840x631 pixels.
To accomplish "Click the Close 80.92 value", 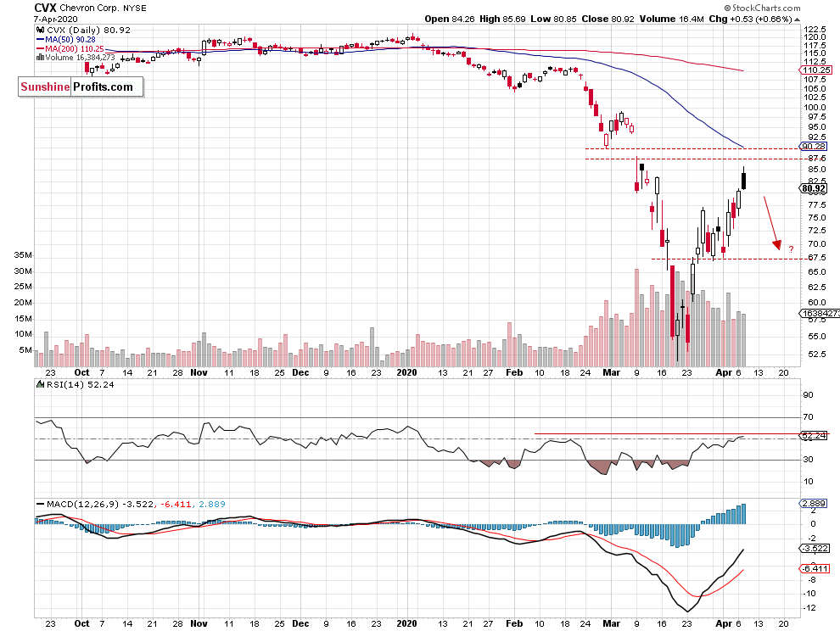I will coord(608,19).
